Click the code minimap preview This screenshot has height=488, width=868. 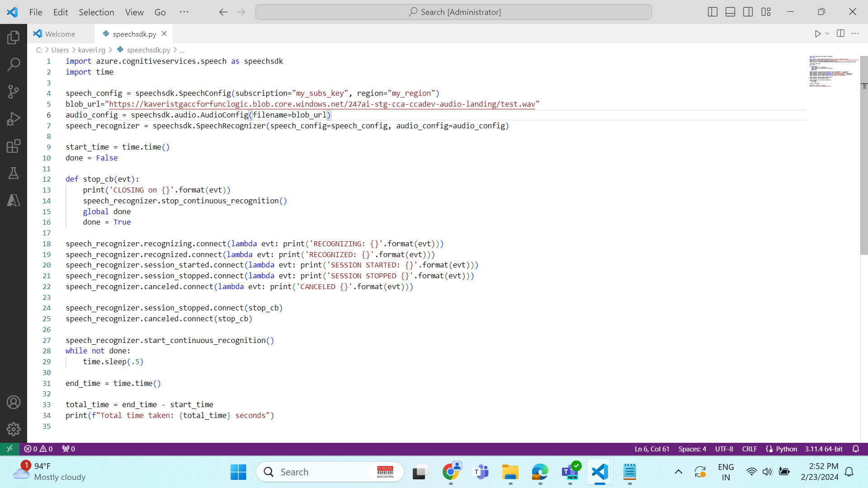click(833, 71)
